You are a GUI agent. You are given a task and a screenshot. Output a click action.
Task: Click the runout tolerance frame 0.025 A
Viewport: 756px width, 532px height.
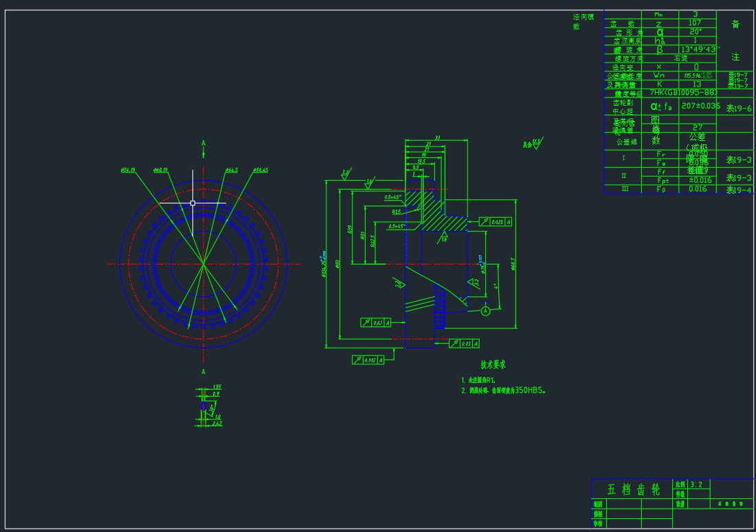click(495, 222)
